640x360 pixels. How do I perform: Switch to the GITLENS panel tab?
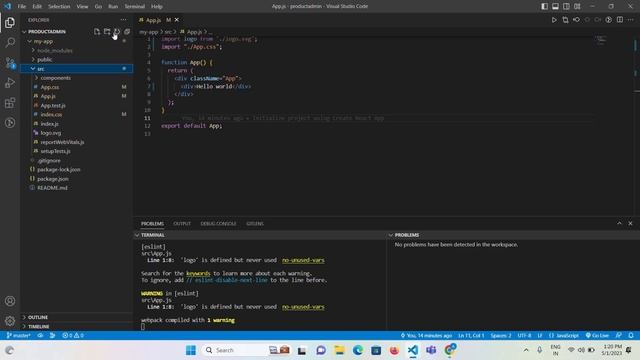(255, 223)
